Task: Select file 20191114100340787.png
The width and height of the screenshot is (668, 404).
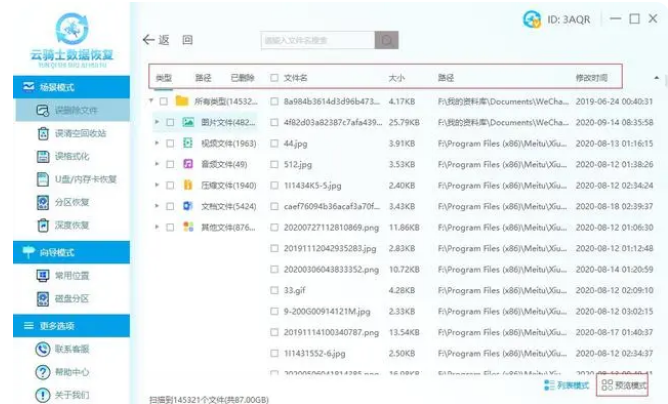Action: click(331, 332)
